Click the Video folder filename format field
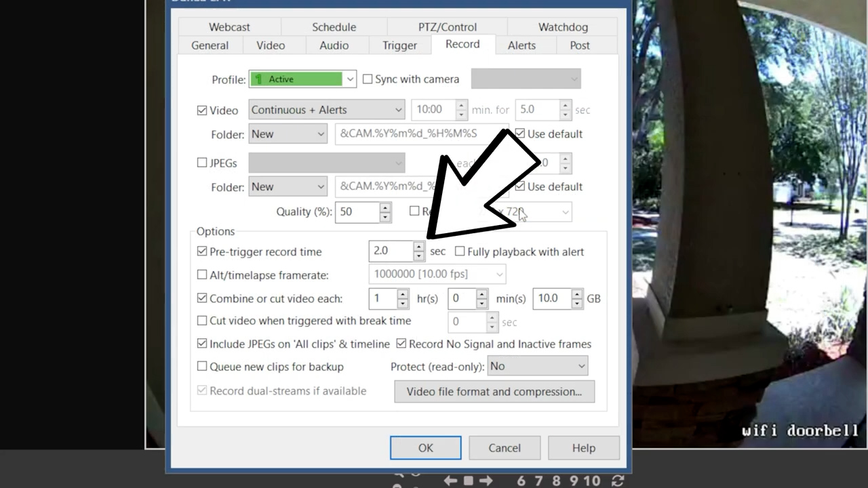Viewport: 868px width, 488px height. tap(422, 134)
